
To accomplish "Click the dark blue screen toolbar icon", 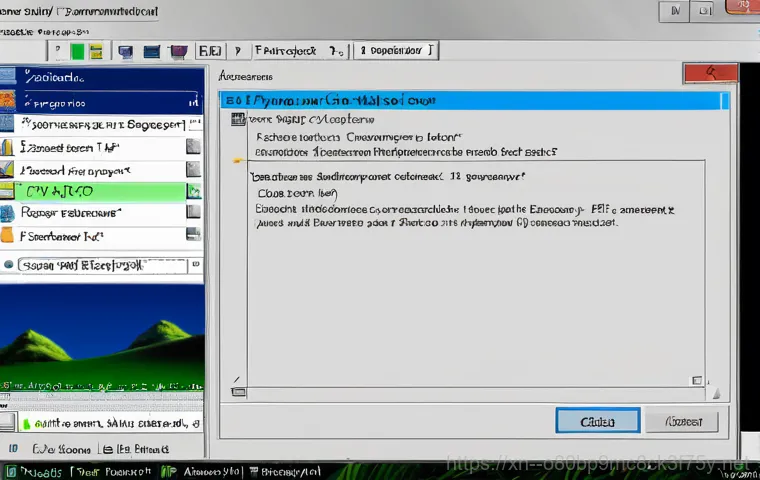I will 152,50.
